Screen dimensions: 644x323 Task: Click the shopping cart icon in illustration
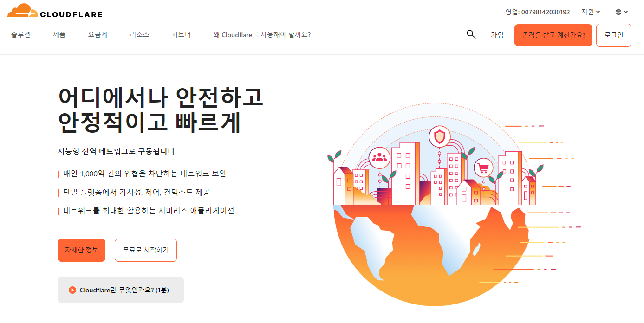(x=483, y=168)
